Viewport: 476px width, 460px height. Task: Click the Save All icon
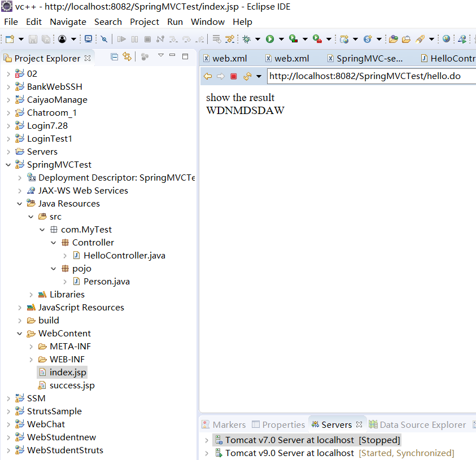[x=46, y=39]
